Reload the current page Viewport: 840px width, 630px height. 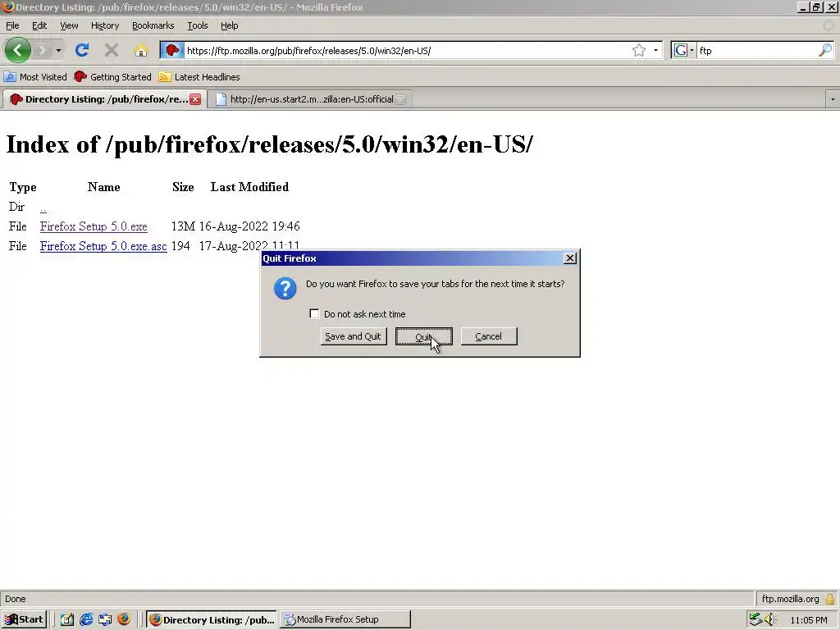(82, 50)
